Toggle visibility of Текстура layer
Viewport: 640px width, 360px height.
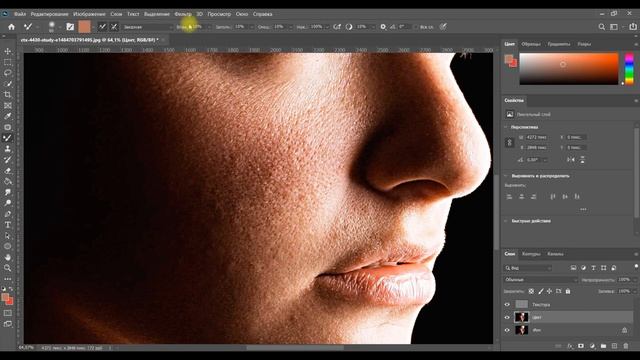507,304
